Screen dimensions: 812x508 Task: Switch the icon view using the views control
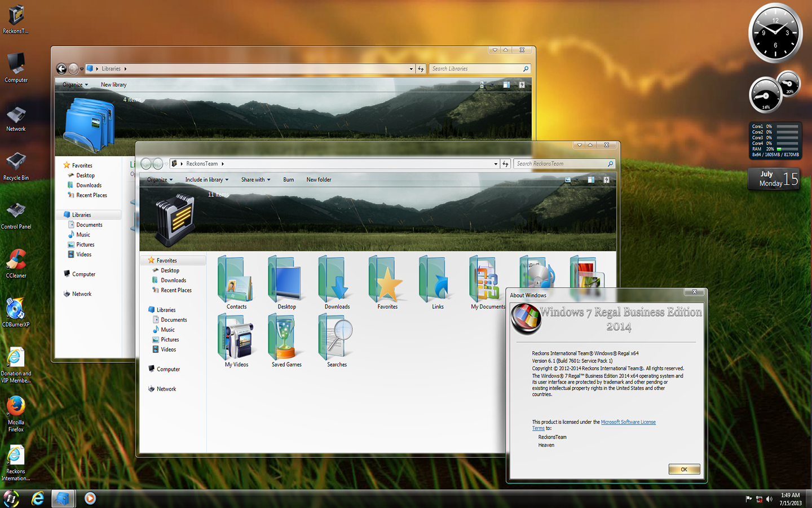[x=568, y=179]
